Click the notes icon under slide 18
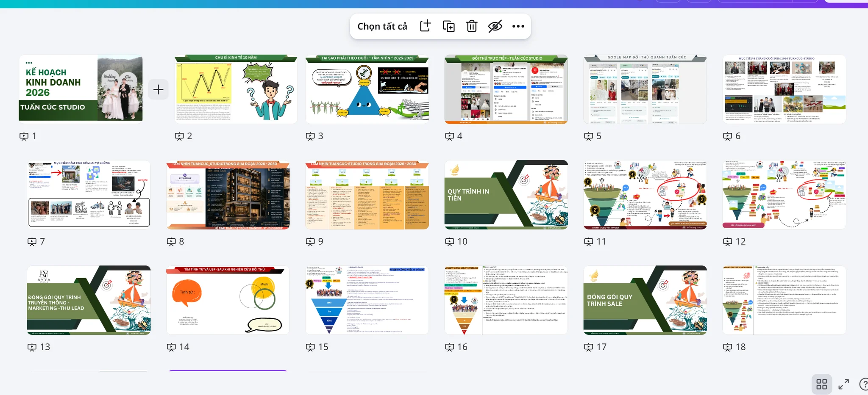The height and width of the screenshot is (395, 868). (x=727, y=347)
